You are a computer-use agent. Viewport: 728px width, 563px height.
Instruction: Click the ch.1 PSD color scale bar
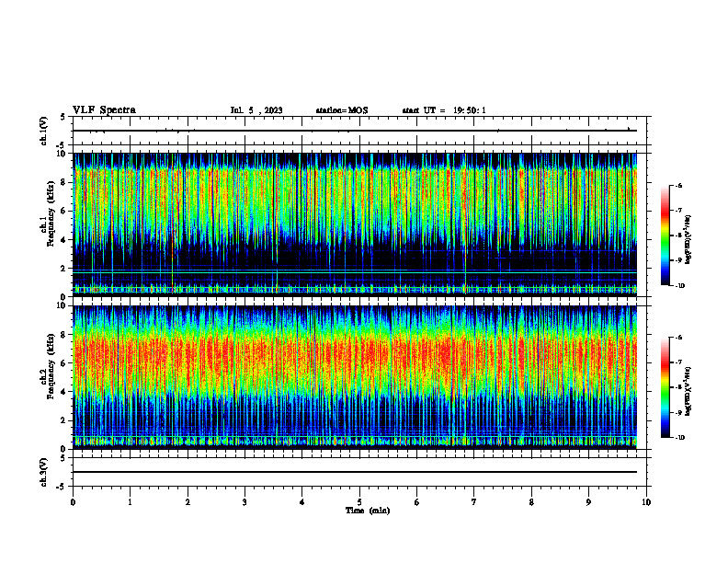[x=665, y=236]
